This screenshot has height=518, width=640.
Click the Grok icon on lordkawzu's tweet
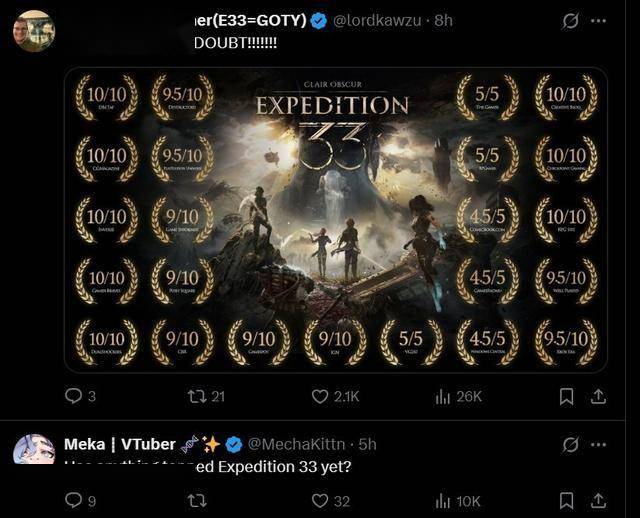pyautogui.click(x=571, y=20)
